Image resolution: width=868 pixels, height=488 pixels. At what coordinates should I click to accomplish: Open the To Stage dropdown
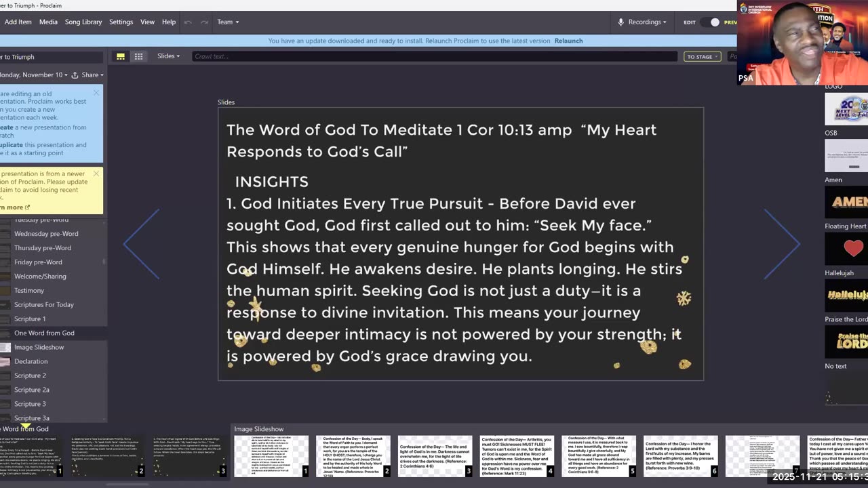(702, 57)
